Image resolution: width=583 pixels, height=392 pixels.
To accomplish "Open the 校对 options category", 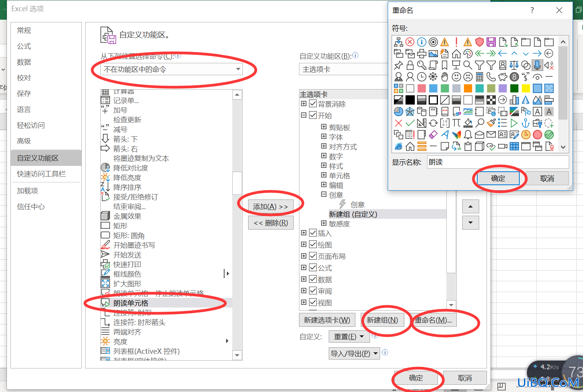I will pos(46,78).
